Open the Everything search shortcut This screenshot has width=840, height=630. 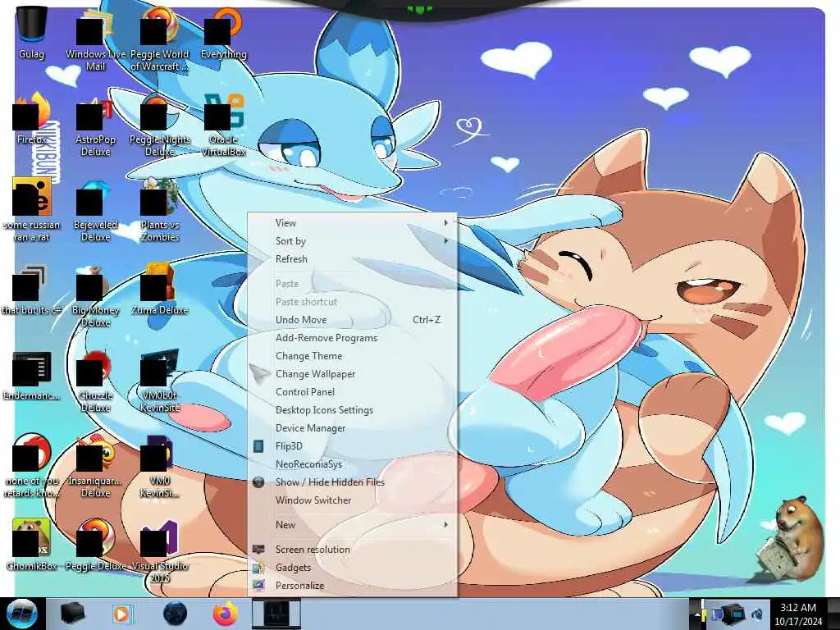tap(223, 34)
